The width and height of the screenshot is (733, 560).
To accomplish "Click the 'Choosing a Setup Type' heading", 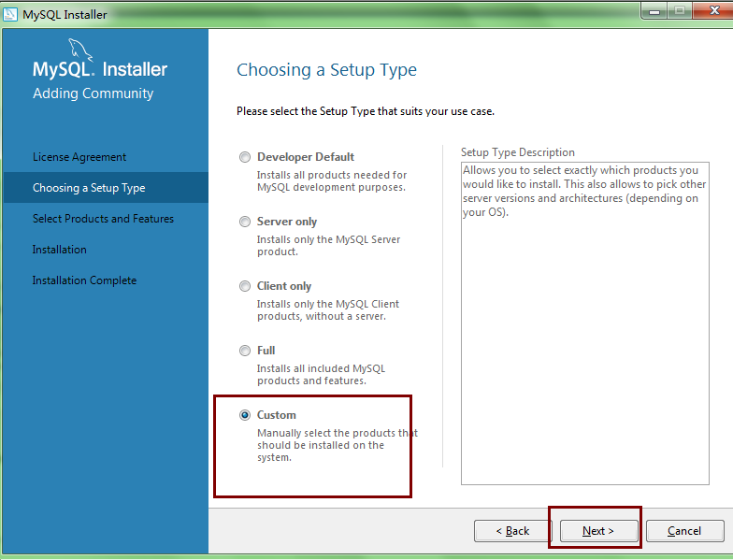I will pos(327,70).
